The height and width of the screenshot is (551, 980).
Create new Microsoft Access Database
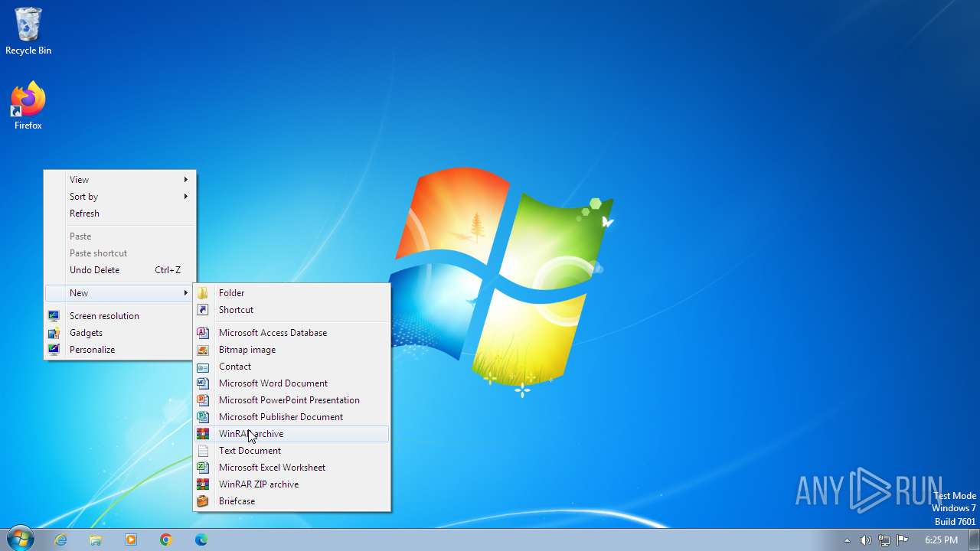tap(292, 333)
